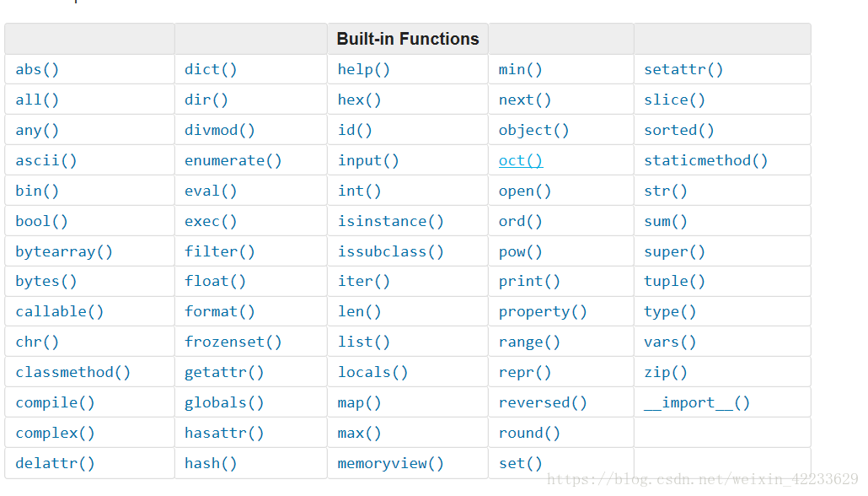The image size is (868, 496).
Task: Follow the property() link
Action: (x=543, y=311)
